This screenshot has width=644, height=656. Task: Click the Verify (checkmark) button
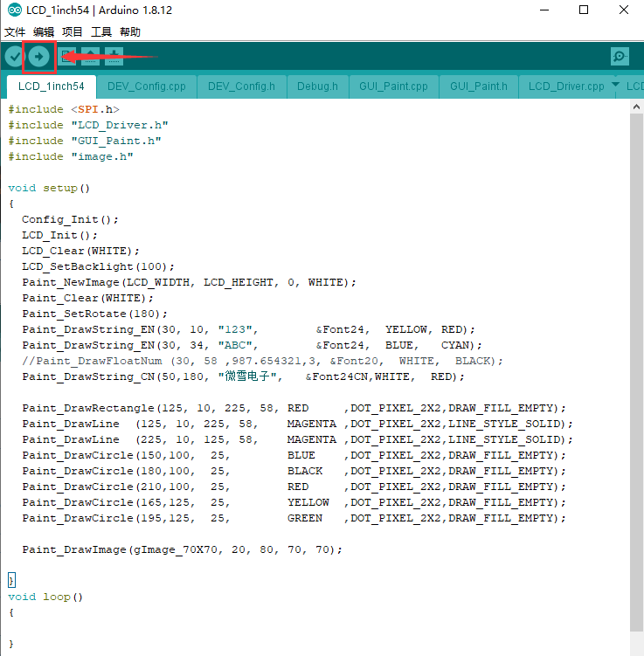(x=15, y=57)
